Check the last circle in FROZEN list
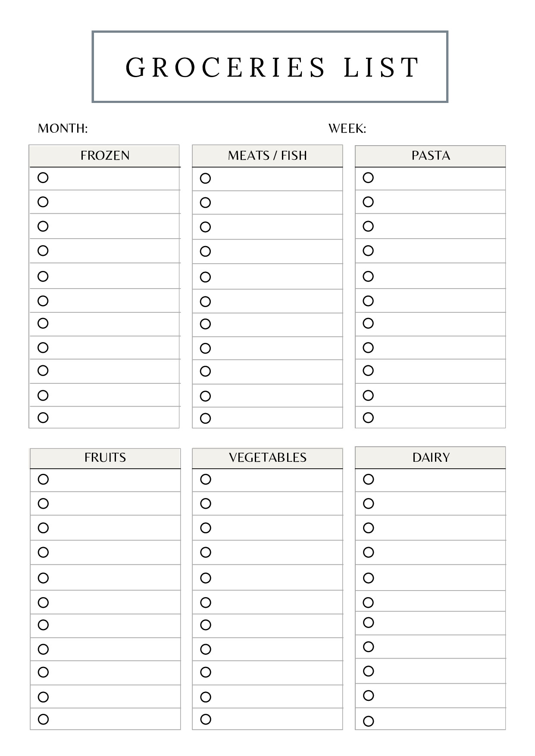 point(43,417)
